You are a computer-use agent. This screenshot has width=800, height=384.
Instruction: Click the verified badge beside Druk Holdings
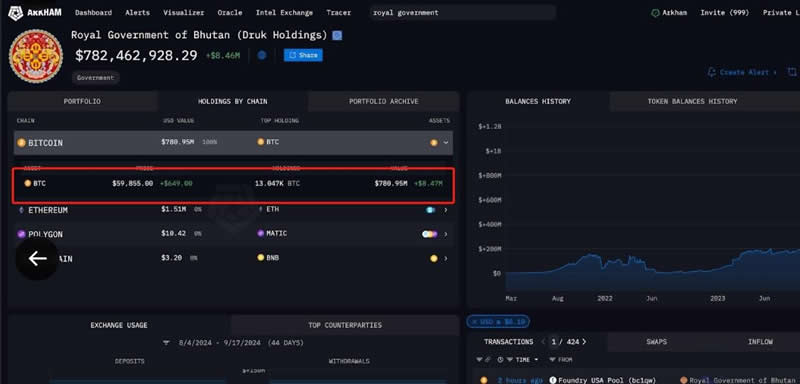tap(337, 35)
